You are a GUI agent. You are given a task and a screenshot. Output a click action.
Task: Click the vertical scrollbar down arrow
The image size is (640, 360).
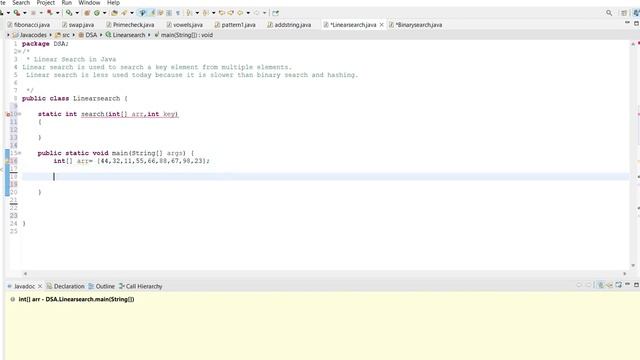point(633,265)
